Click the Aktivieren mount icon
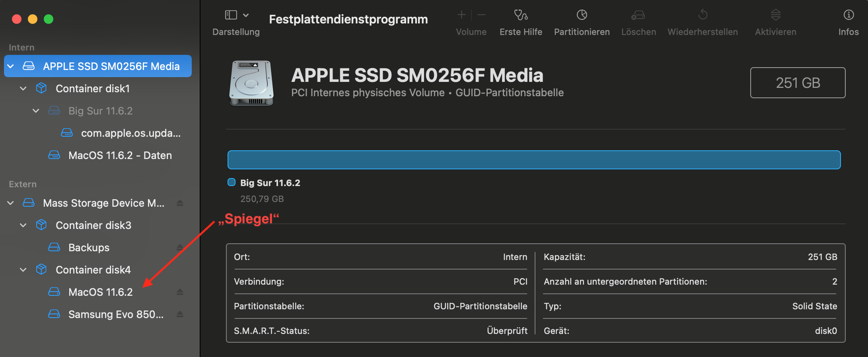The image size is (868, 357). pyautogui.click(x=775, y=15)
